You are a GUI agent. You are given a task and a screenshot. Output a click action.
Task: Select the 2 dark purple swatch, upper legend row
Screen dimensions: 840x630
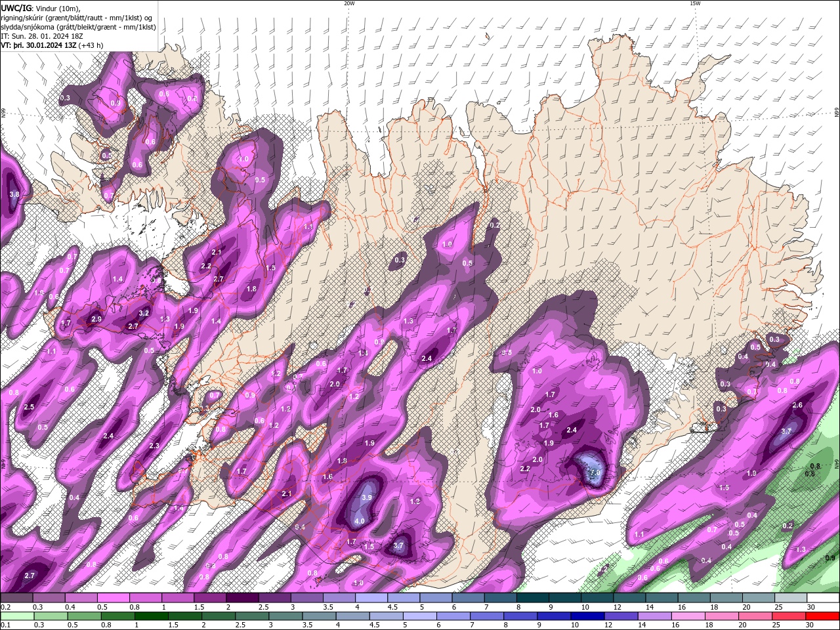pyautogui.click(x=242, y=598)
